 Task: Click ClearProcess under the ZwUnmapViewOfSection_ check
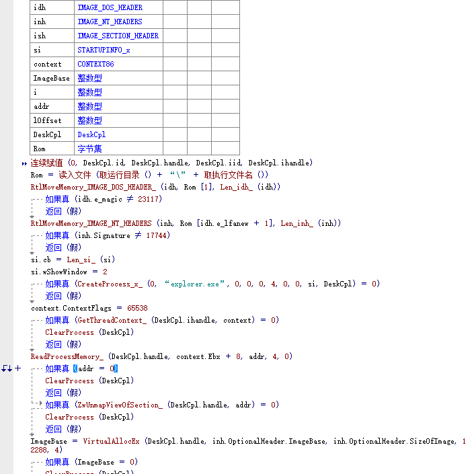click(x=69, y=418)
